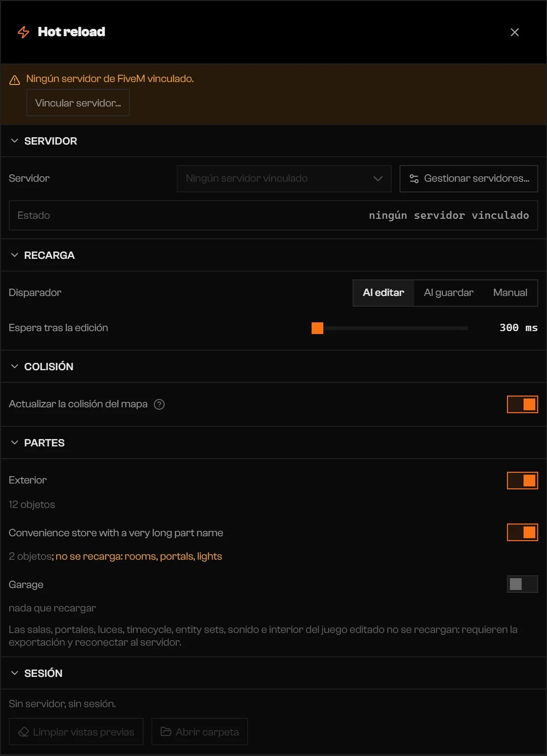Image resolution: width=547 pixels, height=756 pixels.
Task: Click the Hot reload lightning bolt icon
Action: pyautogui.click(x=23, y=32)
